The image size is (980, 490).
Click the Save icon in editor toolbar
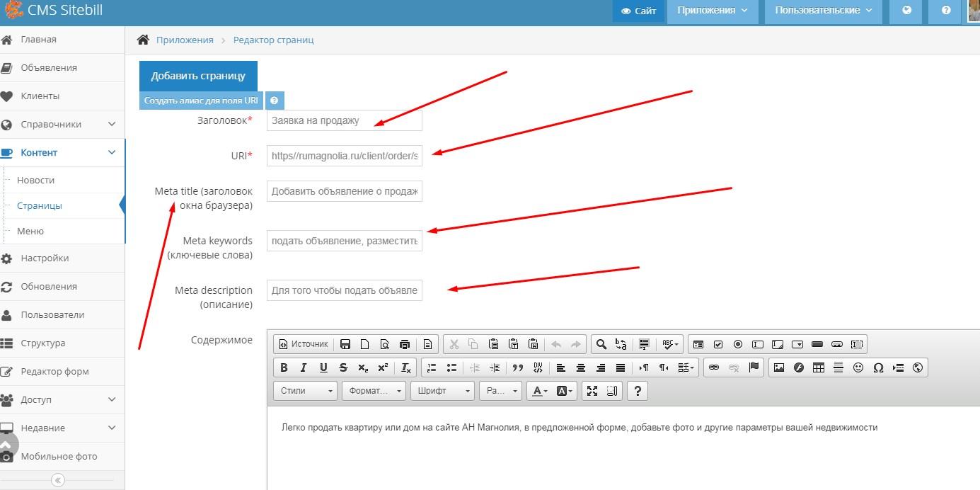345,345
